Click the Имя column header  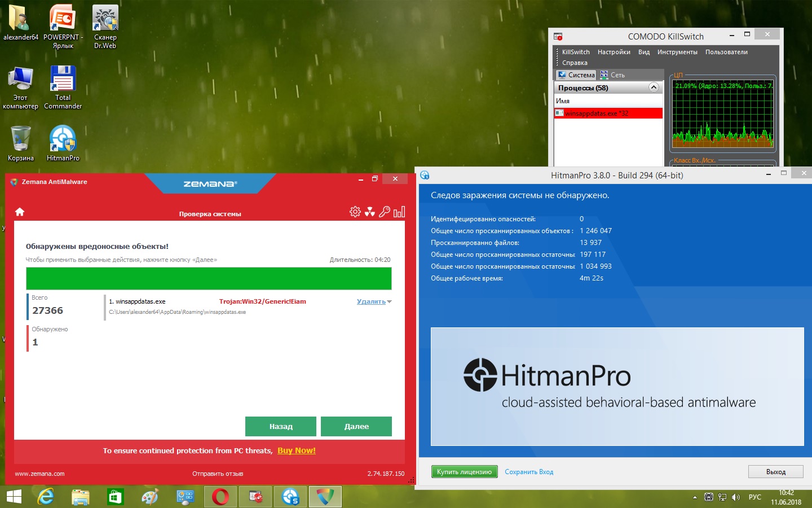(x=608, y=101)
